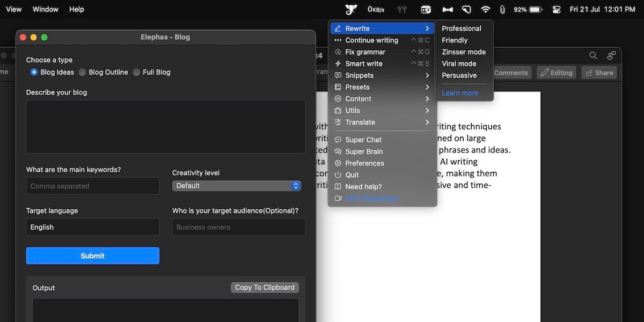Click the Copy To Clipboard button
Viewport: 644px width, 322px height.
(265, 288)
